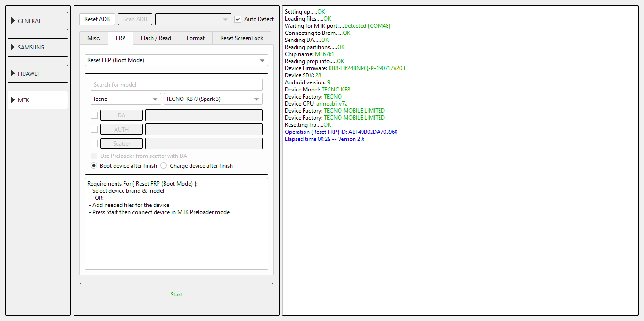Switch to the Flash / Read tab
This screenshot has height=321, width=644.
(156, 38)
